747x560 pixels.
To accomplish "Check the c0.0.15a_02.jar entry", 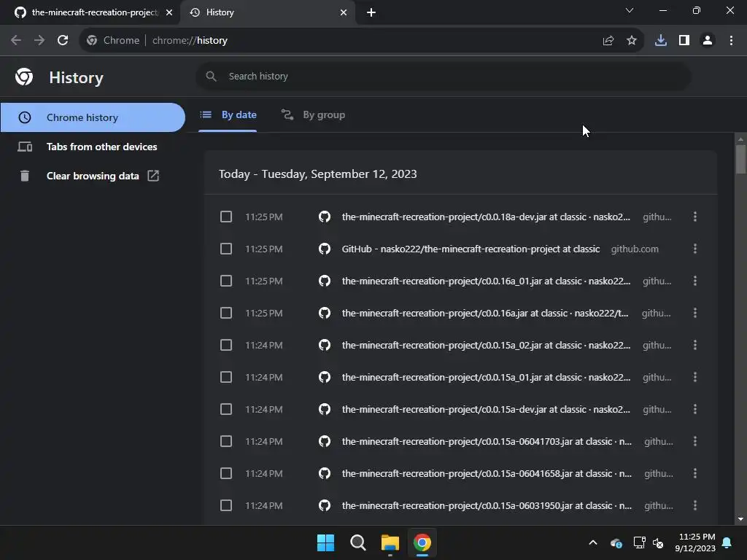I will (226, 345).
